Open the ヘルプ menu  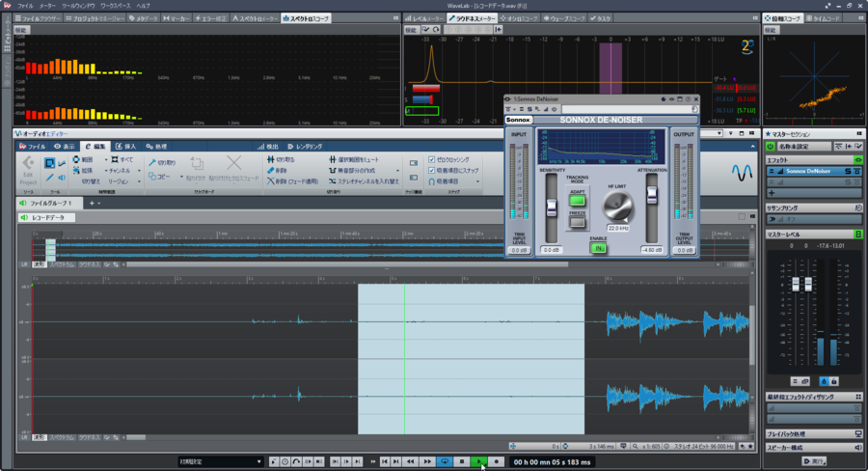tap(143, 6)
